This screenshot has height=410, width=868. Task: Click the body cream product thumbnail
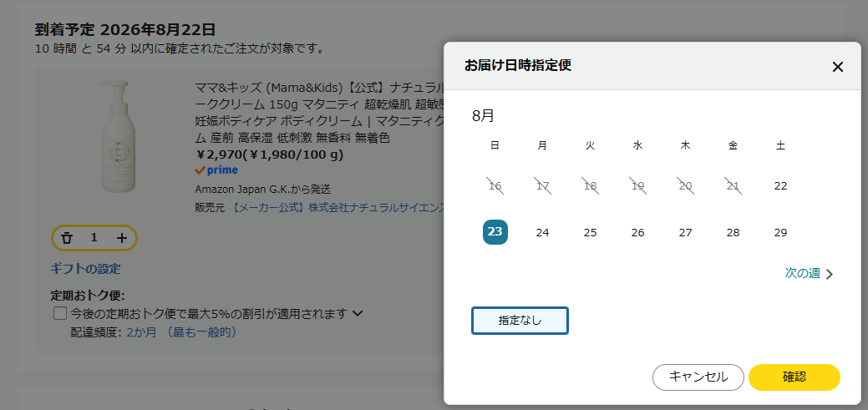(117, 136)
